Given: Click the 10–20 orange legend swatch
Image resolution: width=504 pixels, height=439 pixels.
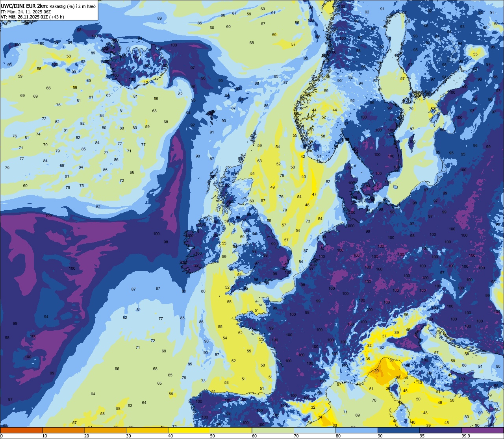Looking at the screenshot, I should [63, 430].
